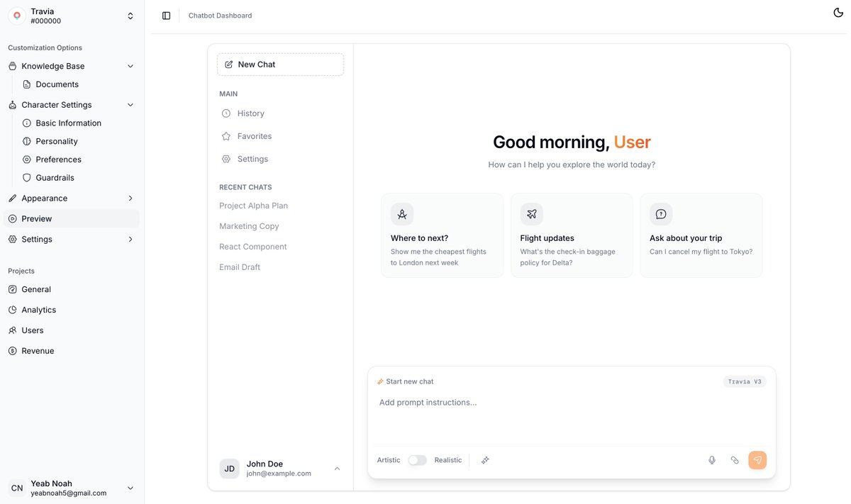Click the Start new chat label
851x504 pixels.
[x=410, y=381]
